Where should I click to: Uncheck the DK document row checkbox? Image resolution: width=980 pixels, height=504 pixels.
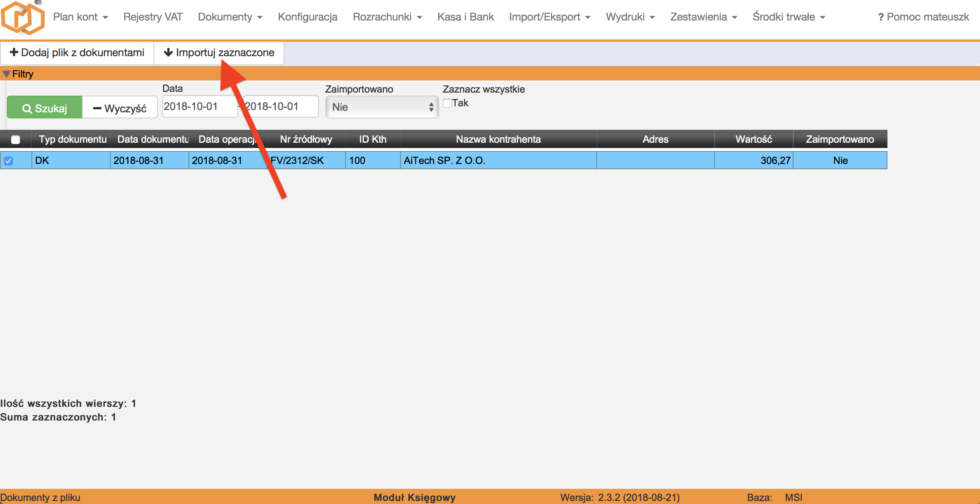pos(8,160)
